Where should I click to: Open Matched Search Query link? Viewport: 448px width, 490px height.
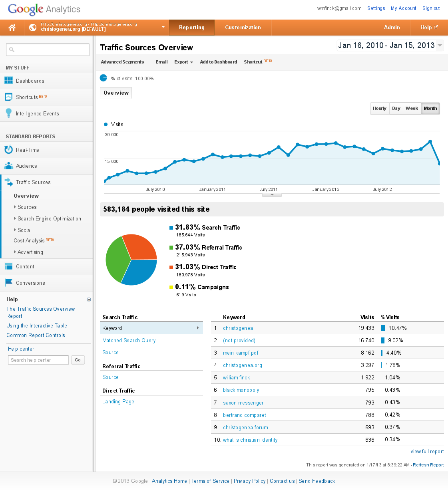[x=129, y=341]
